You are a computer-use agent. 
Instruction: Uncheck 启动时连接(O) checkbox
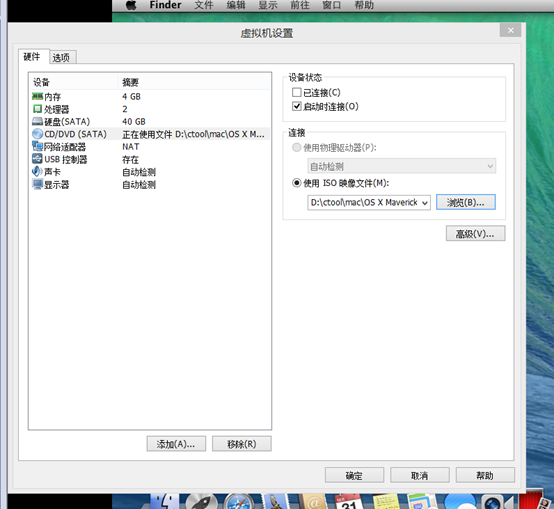297,106
